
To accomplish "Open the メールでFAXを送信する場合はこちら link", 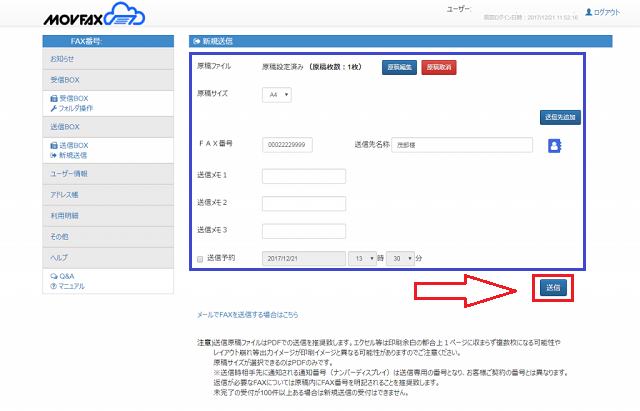I will point(247,315).
